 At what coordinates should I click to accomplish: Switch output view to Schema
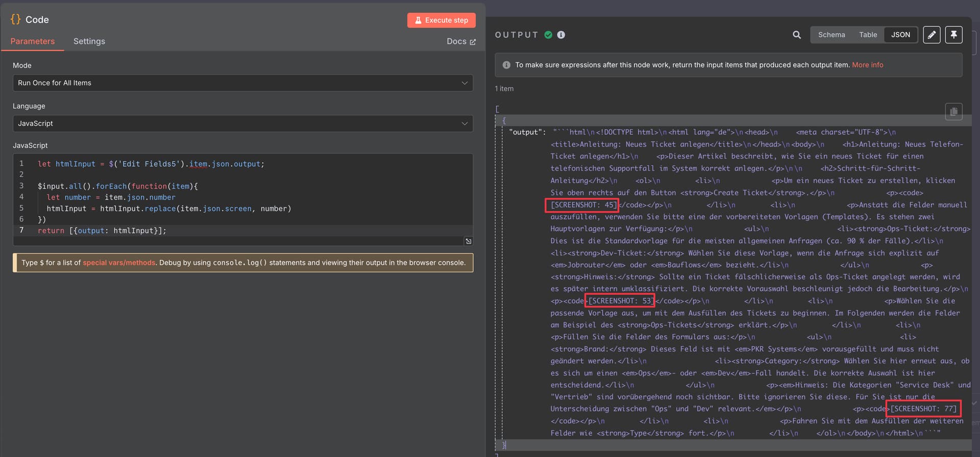pyautogui.click(x=831, y=35)
